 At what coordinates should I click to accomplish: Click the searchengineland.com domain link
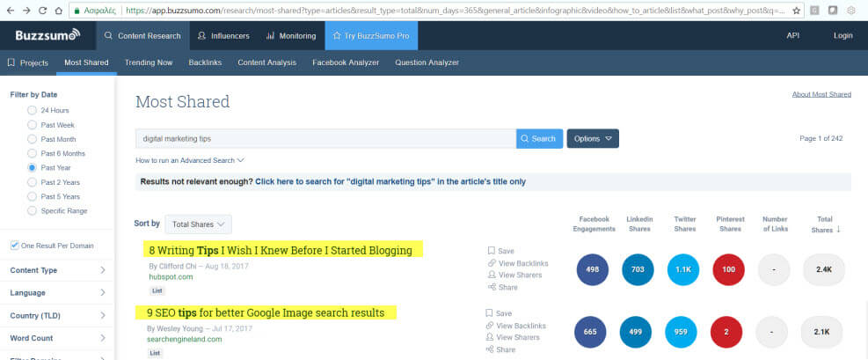click(x=185, y=339)
